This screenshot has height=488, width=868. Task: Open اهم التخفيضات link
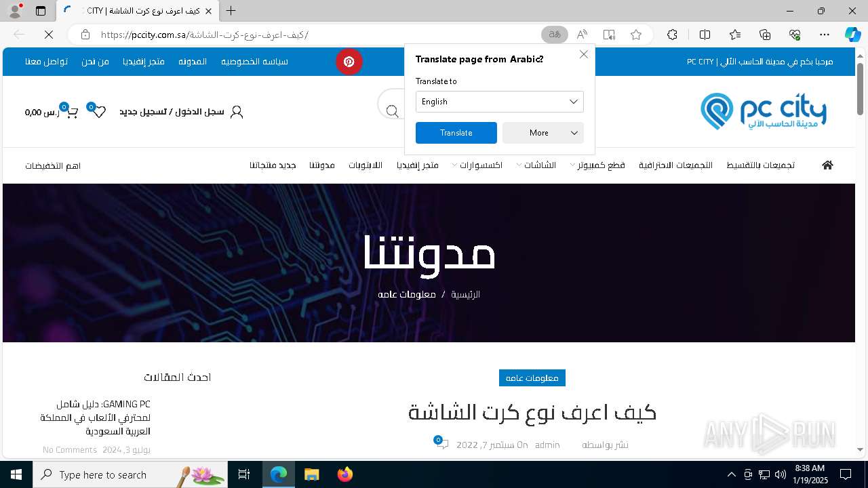point(53,166)
